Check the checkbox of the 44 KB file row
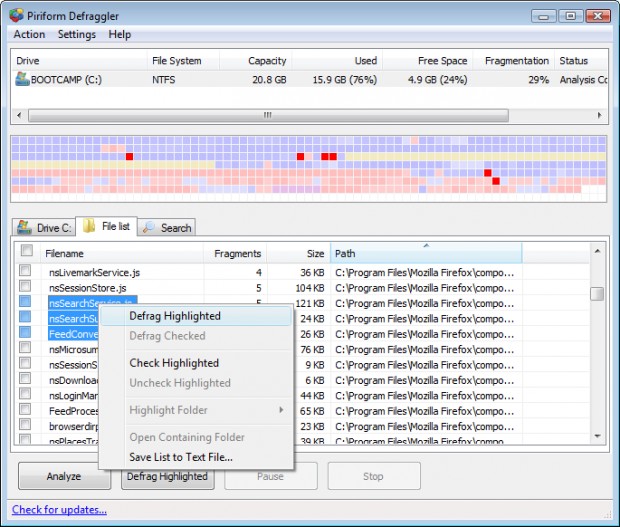Screen dimensions: 620x527 pos(25,394)
